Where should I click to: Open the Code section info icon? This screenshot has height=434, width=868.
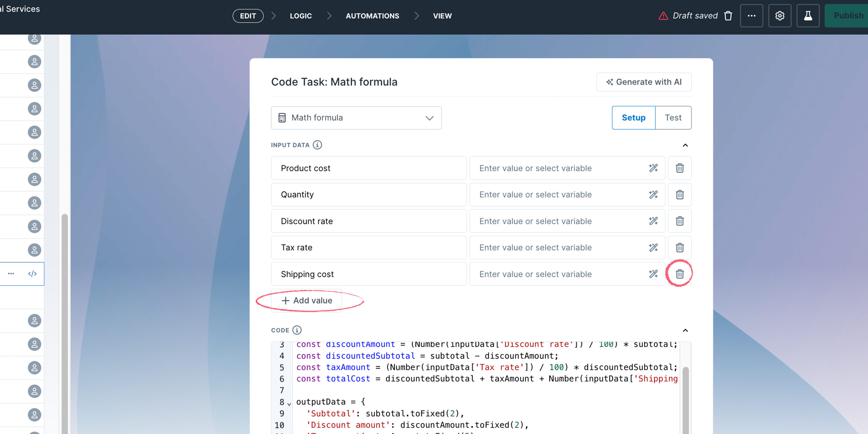[x=297, y=330]
